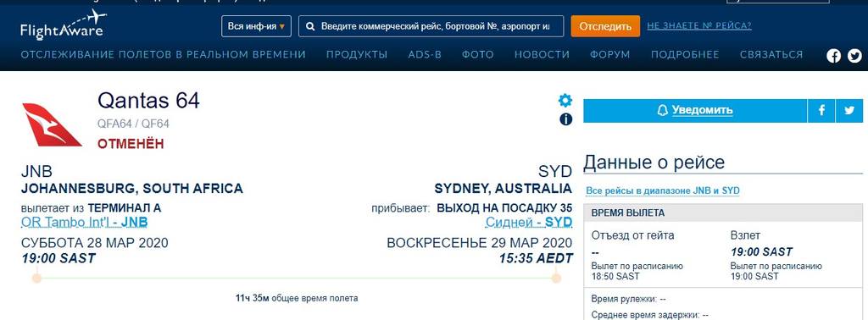Share flight via Facebook button
The image size is (868, 320).
point(821,111)
